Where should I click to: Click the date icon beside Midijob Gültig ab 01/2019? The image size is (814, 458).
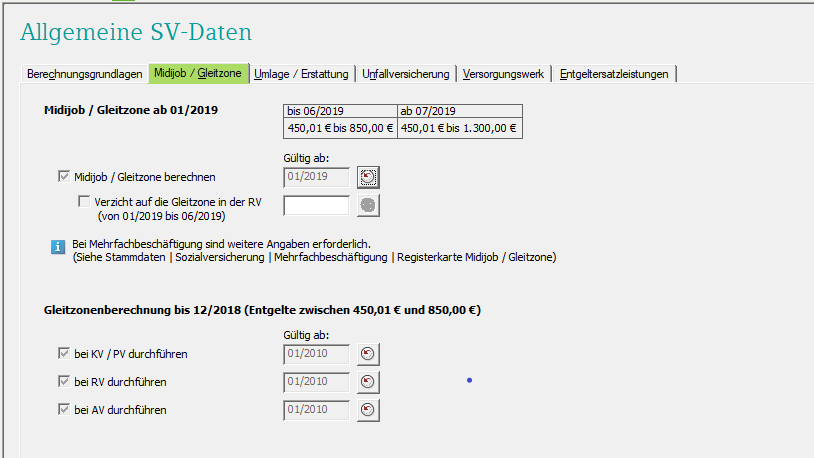369,177
